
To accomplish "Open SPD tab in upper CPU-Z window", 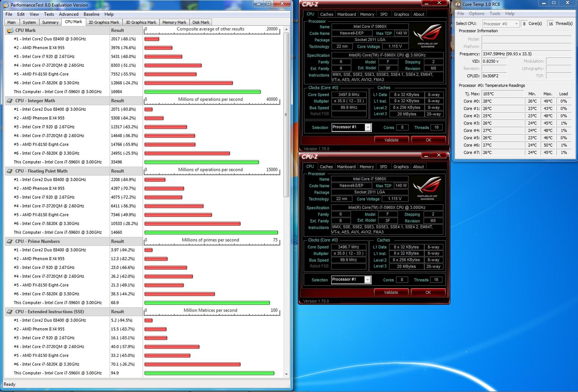I will click(384, 14).
